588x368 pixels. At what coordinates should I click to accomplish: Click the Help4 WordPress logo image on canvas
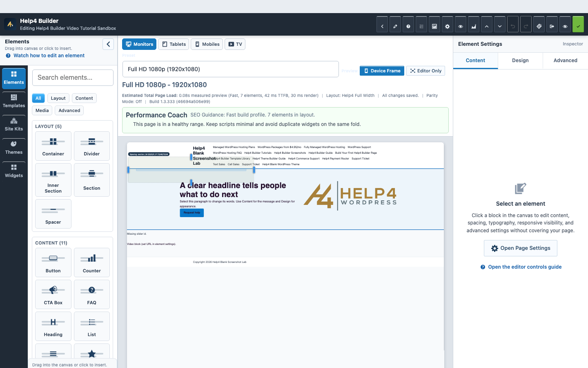click(350, 196)
